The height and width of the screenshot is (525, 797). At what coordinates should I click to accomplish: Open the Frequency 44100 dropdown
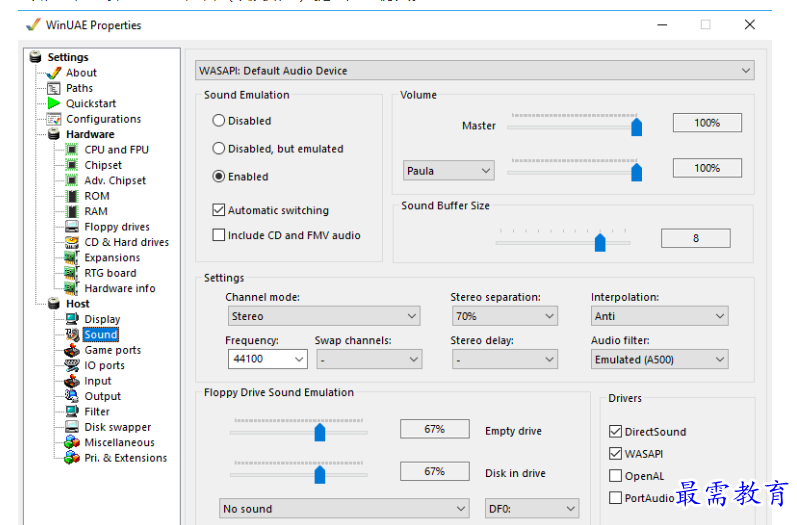[x=267, y=359]
